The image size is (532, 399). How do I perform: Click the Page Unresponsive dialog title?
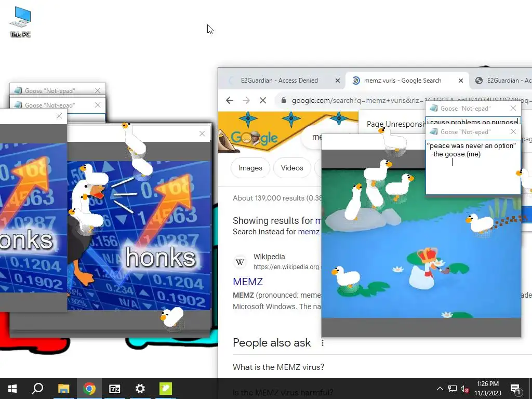(396, 124)
